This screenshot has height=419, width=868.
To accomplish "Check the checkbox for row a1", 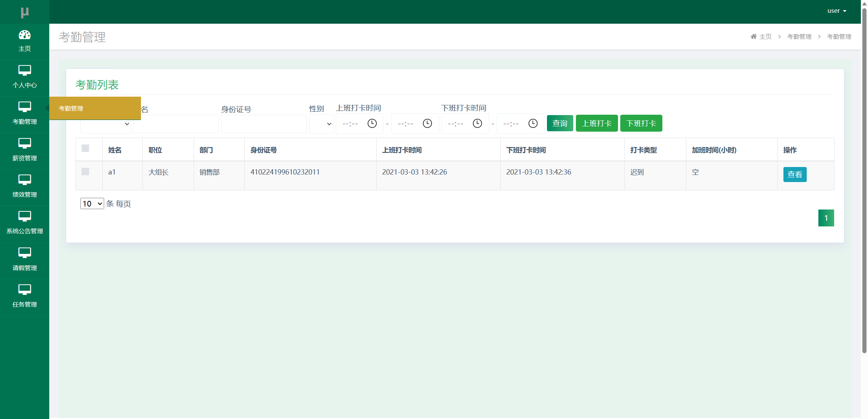I will click(85, 172).
